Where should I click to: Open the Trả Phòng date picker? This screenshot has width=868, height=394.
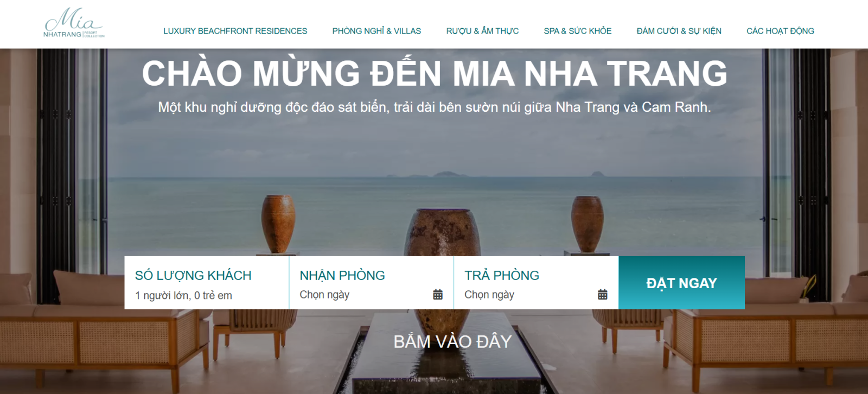pyautogui.click(x=536, y=283)
